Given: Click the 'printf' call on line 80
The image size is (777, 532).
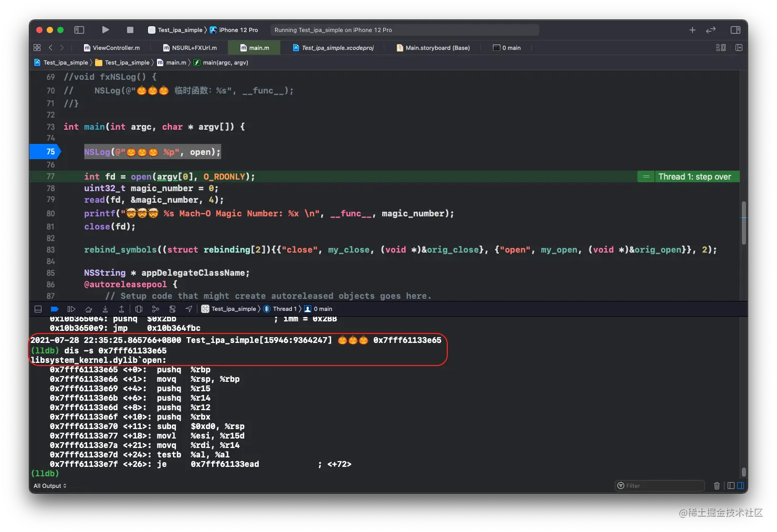Looking at the screenshot, I should click(100, 213).
